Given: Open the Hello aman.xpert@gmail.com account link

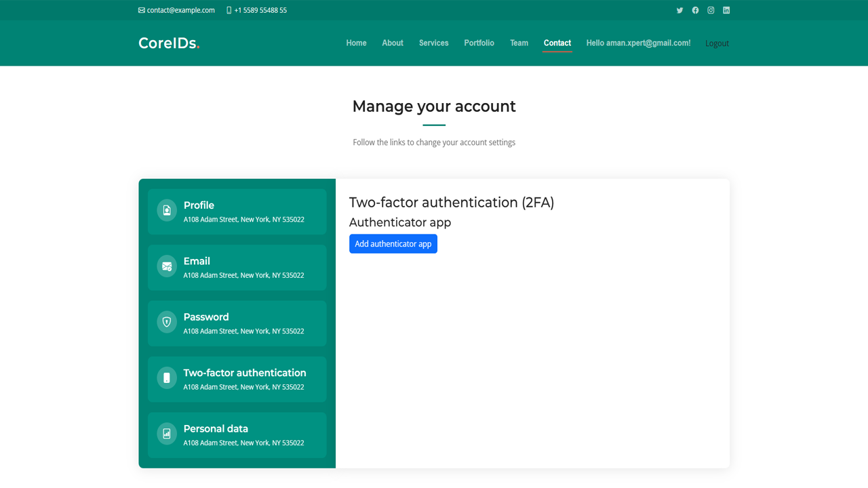Looking at the screenshot, I should click(638, 43).
